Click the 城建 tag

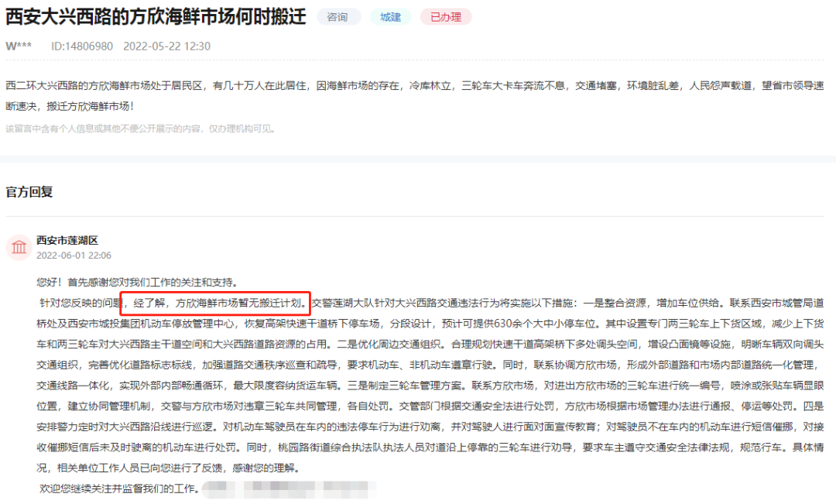pos(390,17)
